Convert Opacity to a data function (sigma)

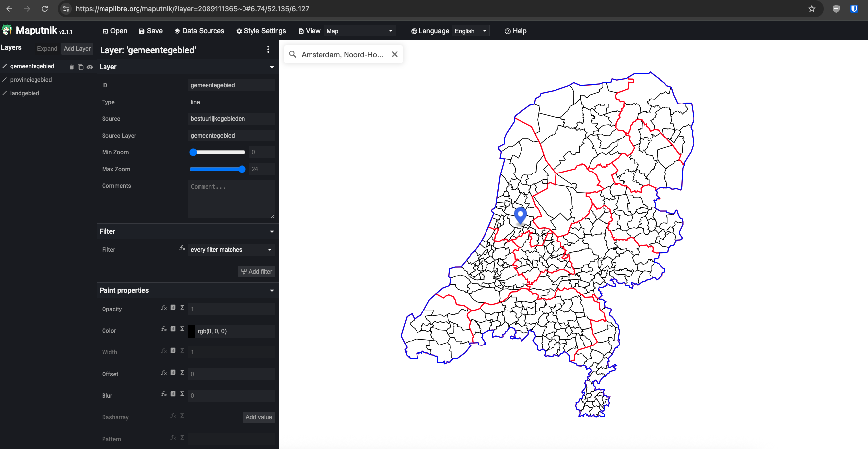point(182,307)
